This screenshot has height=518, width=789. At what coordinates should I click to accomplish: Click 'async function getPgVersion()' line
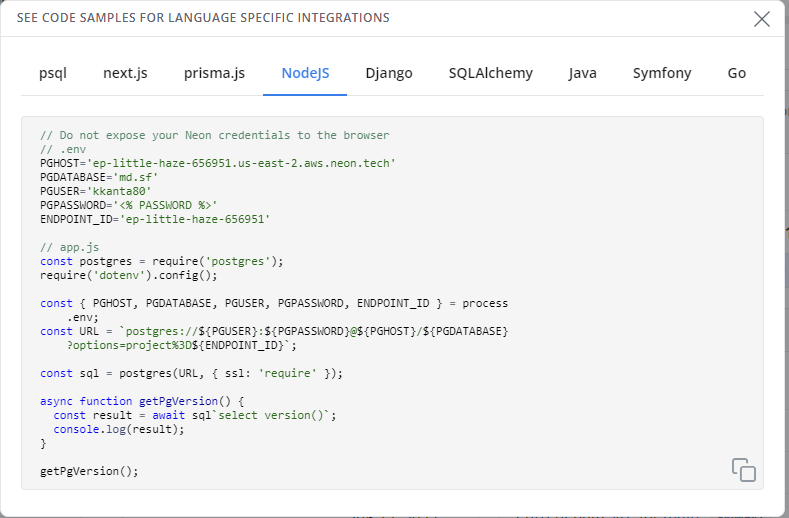142,401
